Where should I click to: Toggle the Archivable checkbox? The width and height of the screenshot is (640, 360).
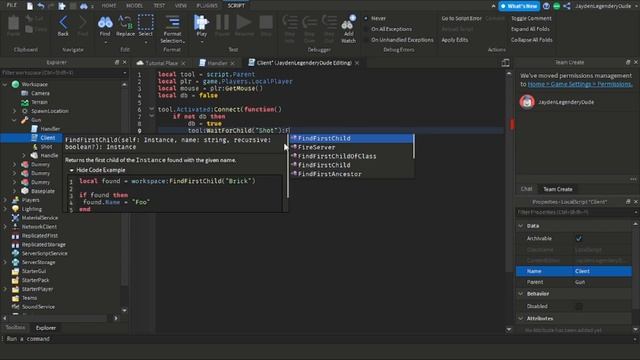point(579,238)
